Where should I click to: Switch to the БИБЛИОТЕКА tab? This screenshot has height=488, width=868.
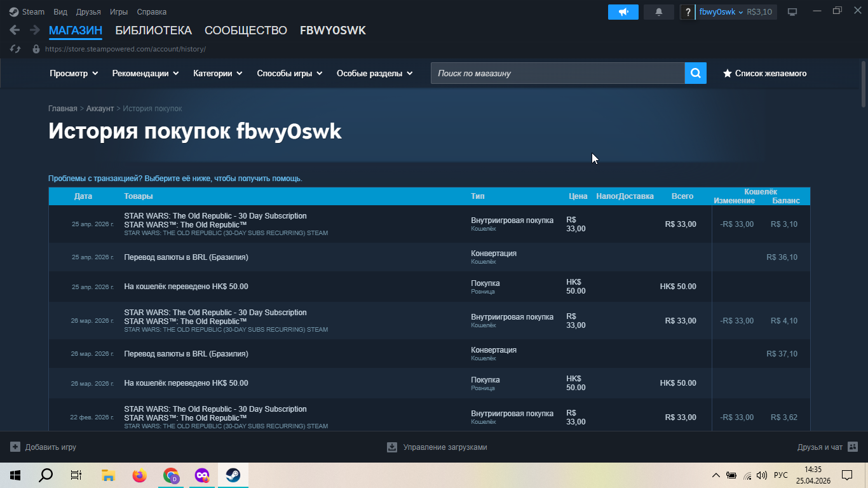[x=153, y=30]
